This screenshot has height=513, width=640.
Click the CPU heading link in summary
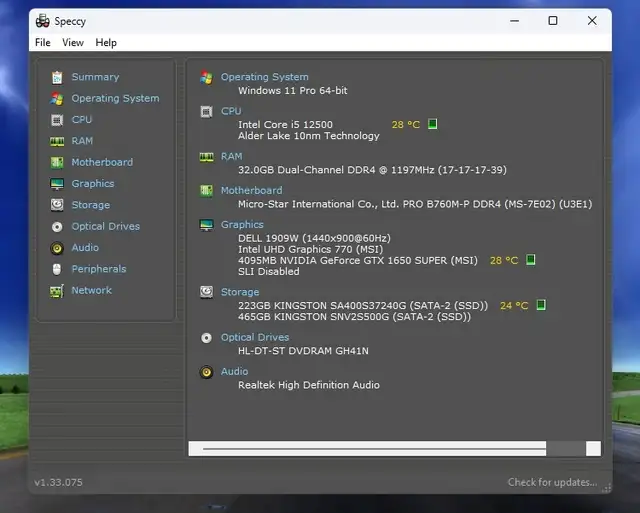231,111
